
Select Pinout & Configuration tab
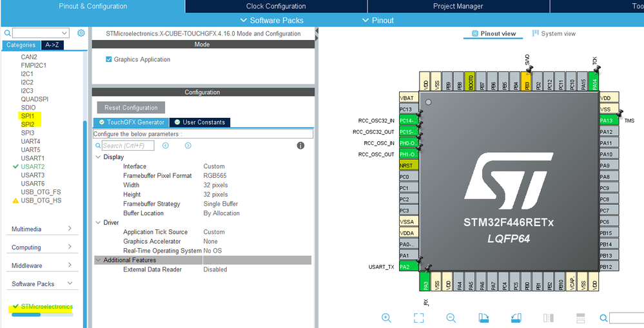coord(93,6)
